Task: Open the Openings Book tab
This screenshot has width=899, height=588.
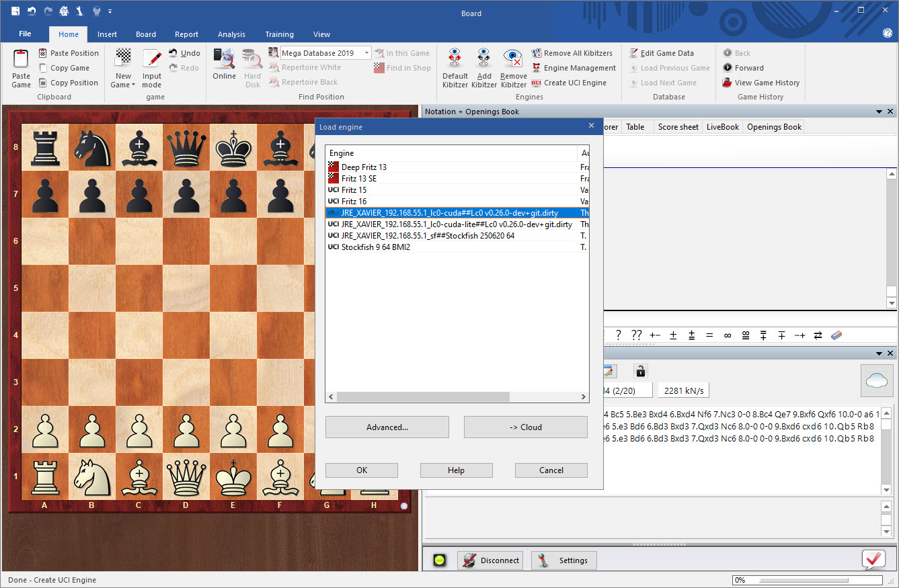Action: point(774,127)
